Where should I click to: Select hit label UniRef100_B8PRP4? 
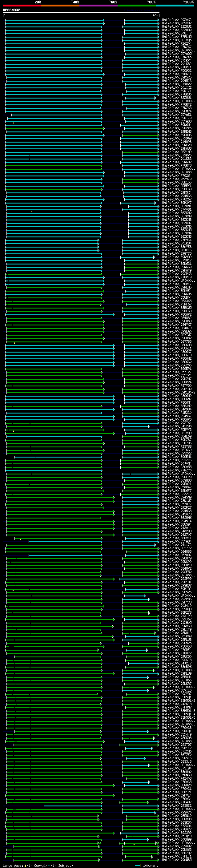point(177,382)
